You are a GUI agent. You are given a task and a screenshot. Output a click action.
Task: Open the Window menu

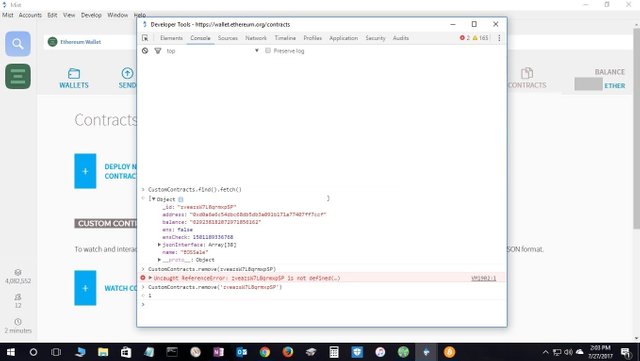[118, 15]
